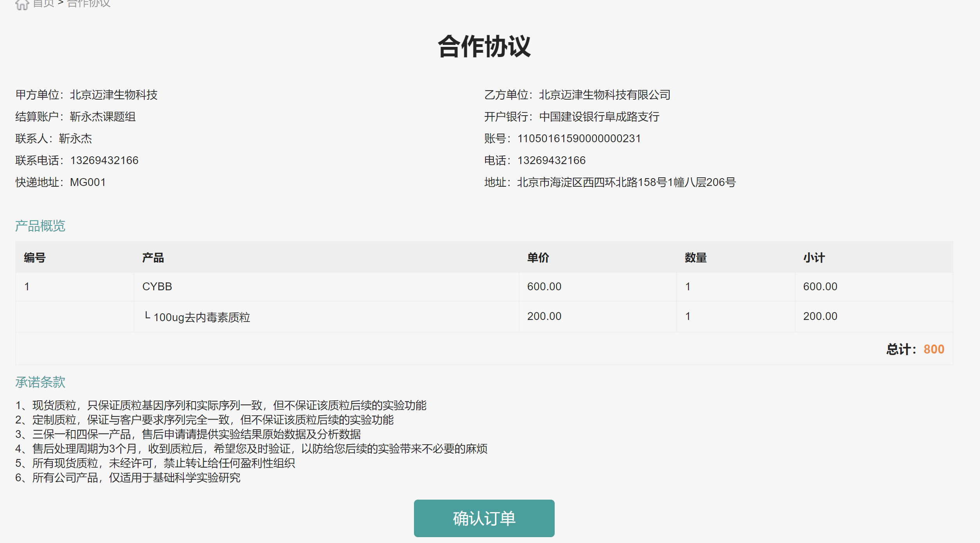
Task: Click the 合作协议 page title
Action: pos(484,47)
